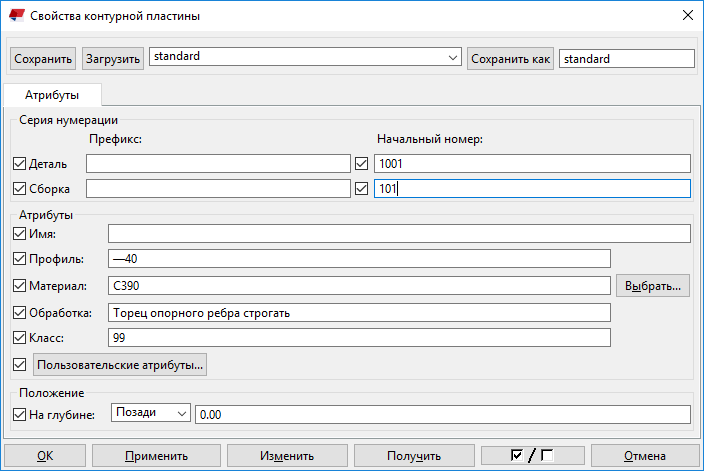This screenshot has height=471, width=704.
Task: Toggle the Профиль checkbox
Action: 20,260
